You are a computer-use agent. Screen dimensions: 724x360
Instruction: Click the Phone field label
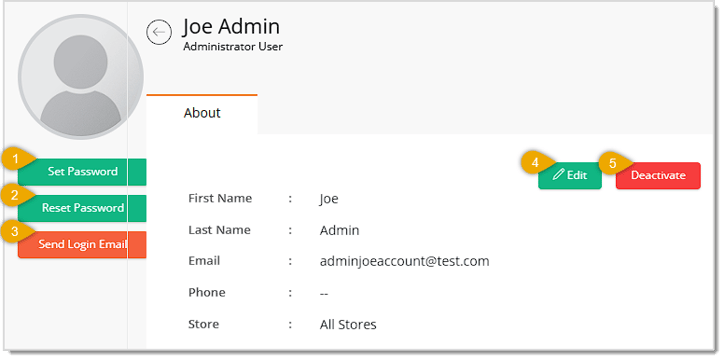coord(206,293)
